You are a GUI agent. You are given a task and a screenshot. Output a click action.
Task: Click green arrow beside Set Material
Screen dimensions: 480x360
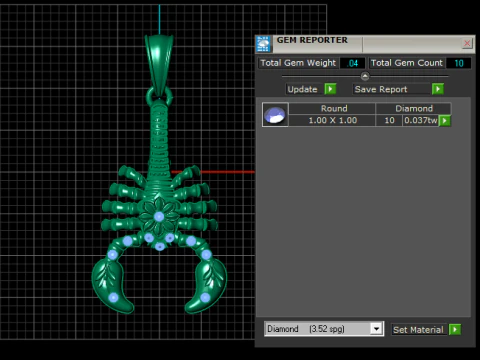[x=455, y=330]
